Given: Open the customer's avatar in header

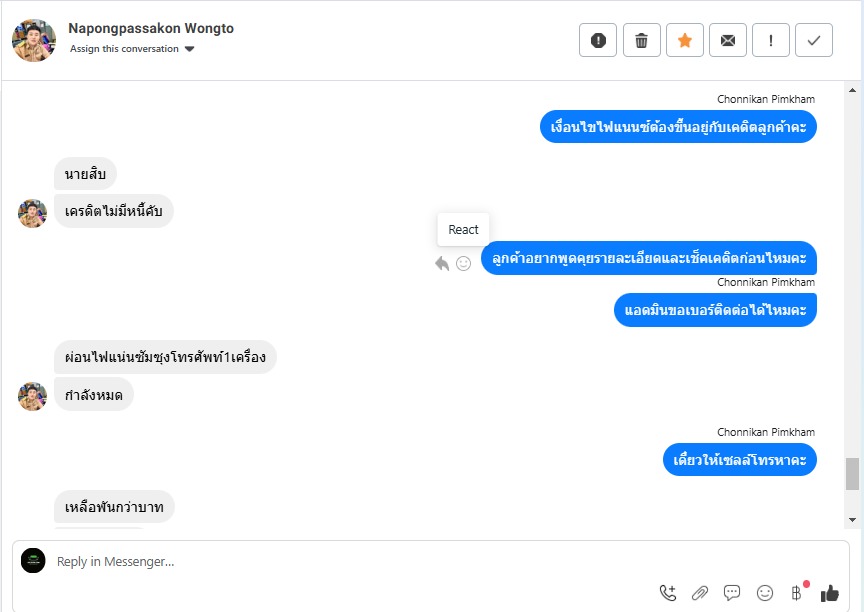Looking at the screenshot, I should pos(34,40).
